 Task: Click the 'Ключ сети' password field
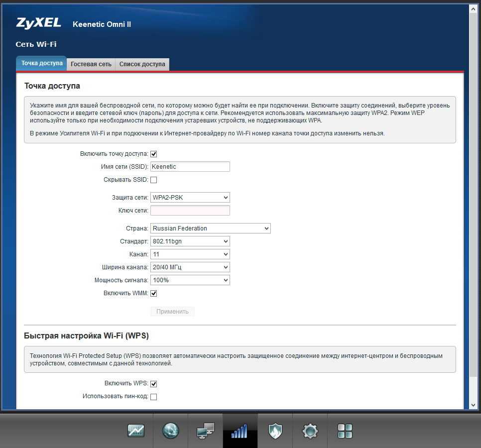[x=190, y=211]
